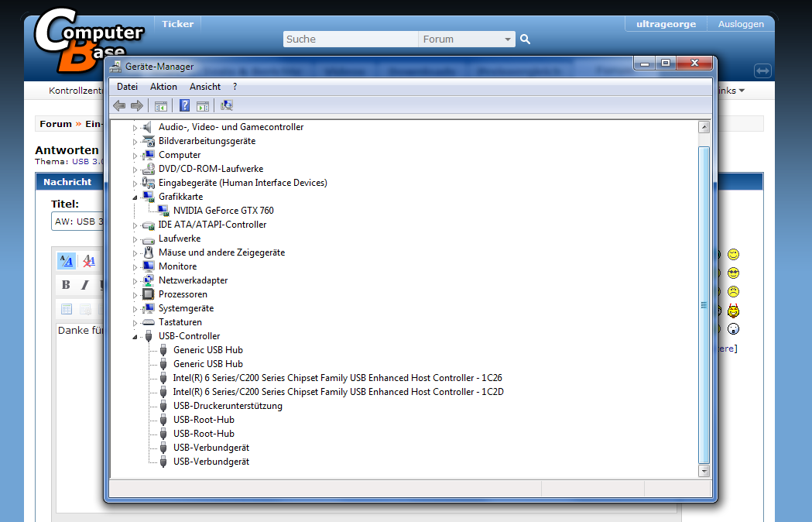Image resolution: width=812 pixels, height=522 pixels.
Task: Click the Bold B editor button
Action: point(66,284)
